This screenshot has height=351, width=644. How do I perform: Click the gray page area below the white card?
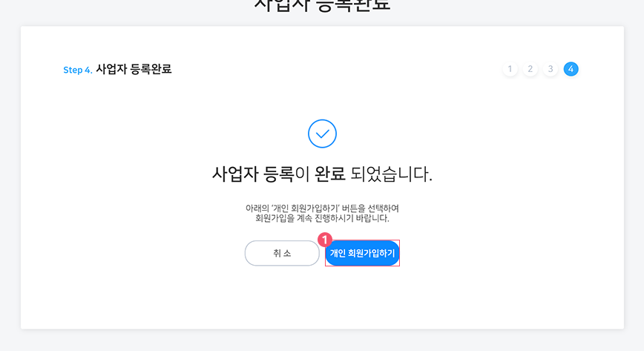click(323, 341)
